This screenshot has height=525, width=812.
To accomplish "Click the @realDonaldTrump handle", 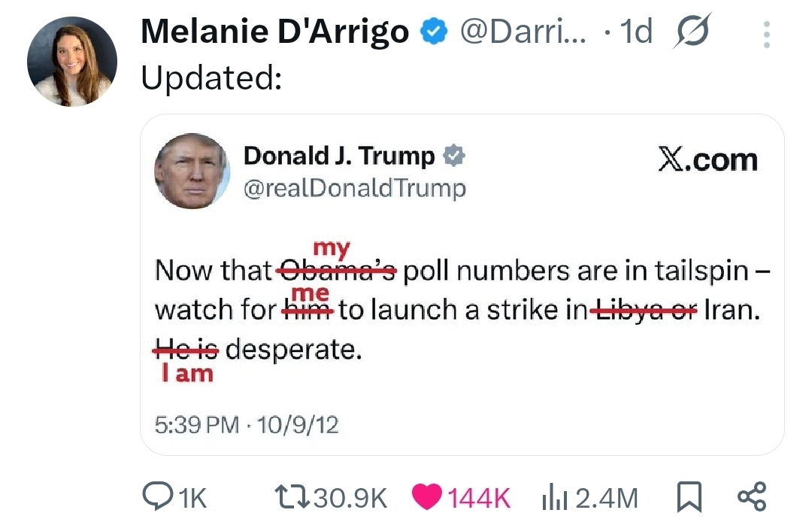I will coord(355,189).
